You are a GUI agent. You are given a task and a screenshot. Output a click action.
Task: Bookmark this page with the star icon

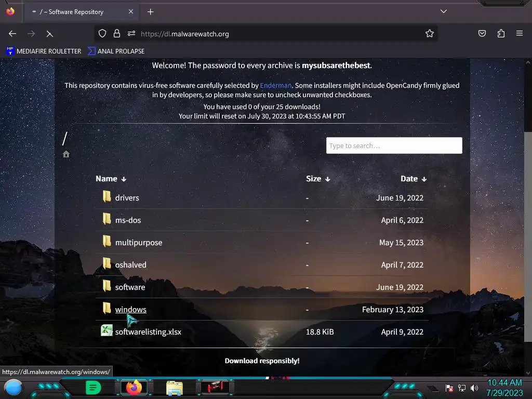pyautogui.click(x=430, y=33)
